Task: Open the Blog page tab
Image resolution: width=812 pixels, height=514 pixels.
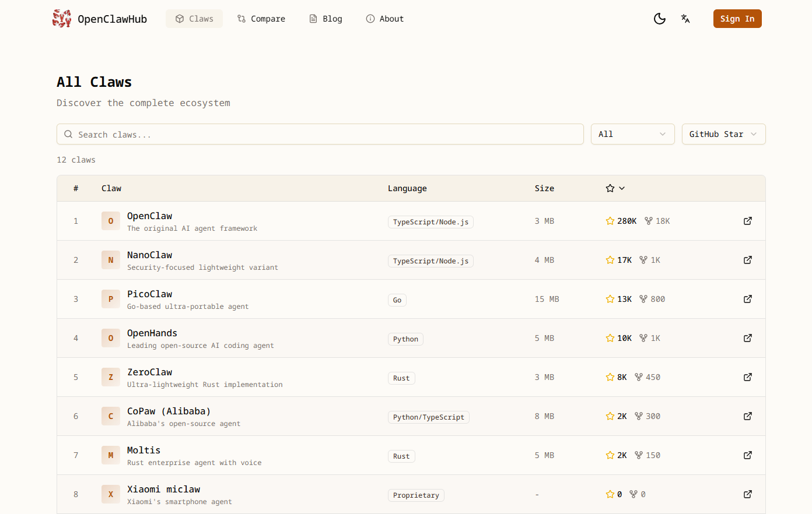Action: [325, 19]
